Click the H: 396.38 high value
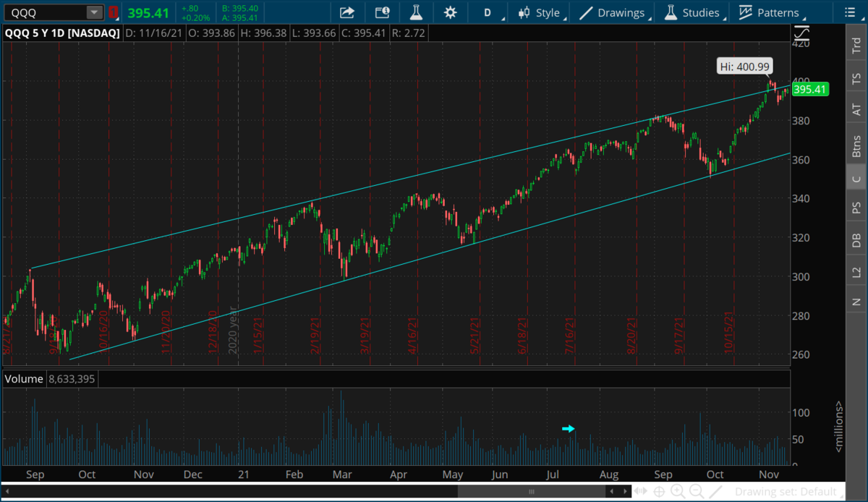Screen dimensions: 868x502 265,33
